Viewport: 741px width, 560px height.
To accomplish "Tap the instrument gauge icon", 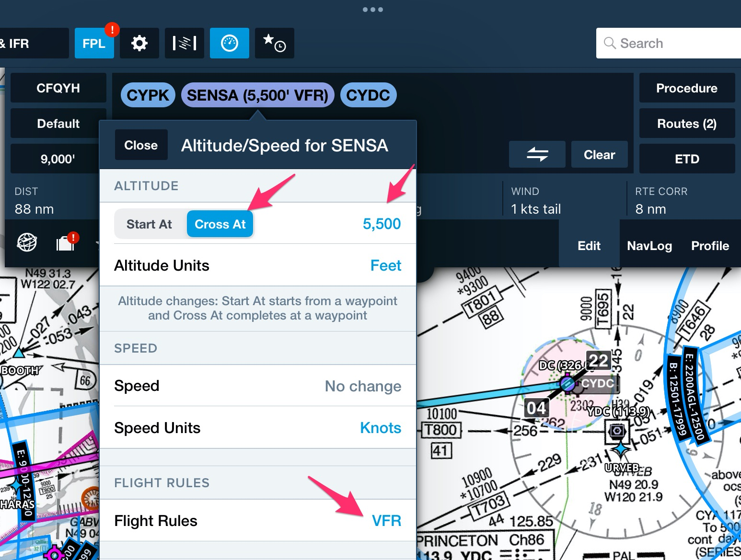I will pos(230,43).
